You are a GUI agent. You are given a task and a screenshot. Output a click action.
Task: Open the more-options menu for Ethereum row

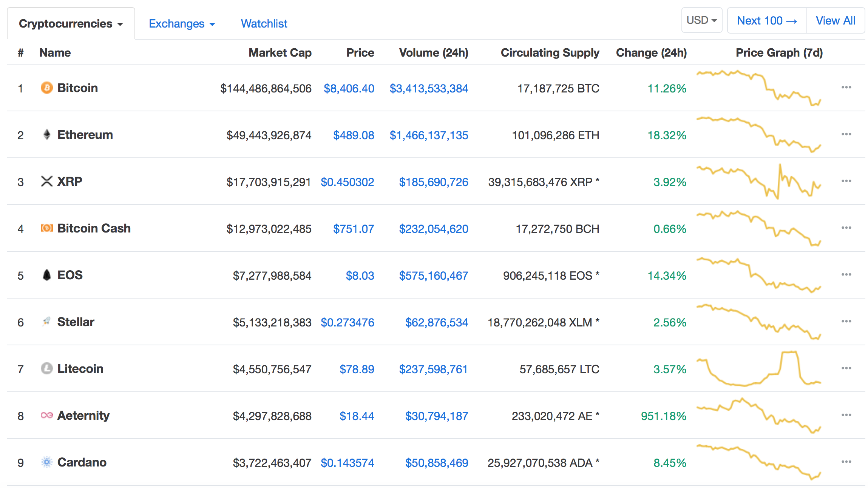(x=846, y=134)
